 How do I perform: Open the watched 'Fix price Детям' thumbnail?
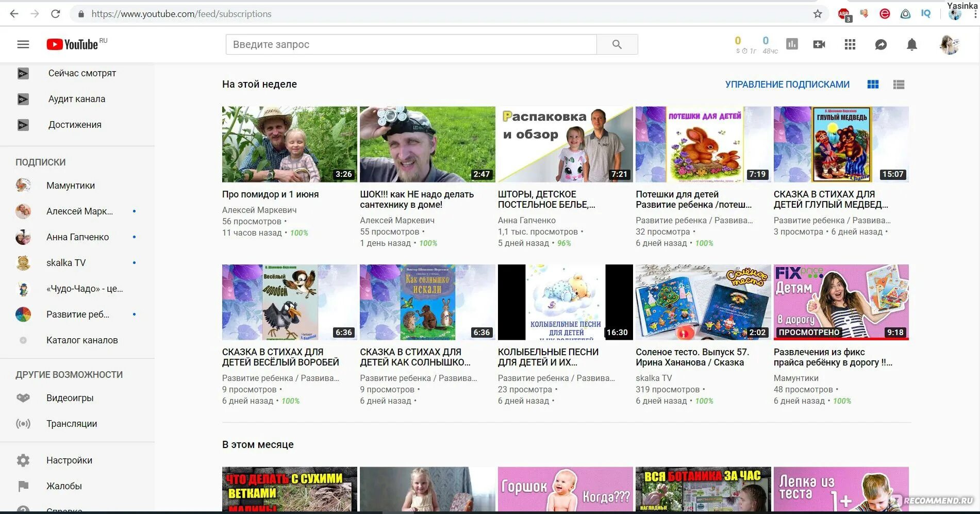point(841,302)
